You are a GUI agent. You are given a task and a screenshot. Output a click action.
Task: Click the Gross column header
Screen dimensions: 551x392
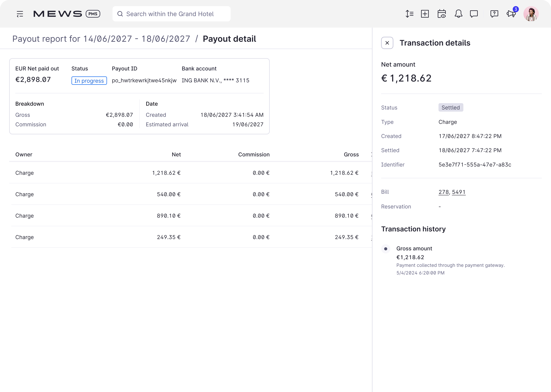click(x=351, y=154)
